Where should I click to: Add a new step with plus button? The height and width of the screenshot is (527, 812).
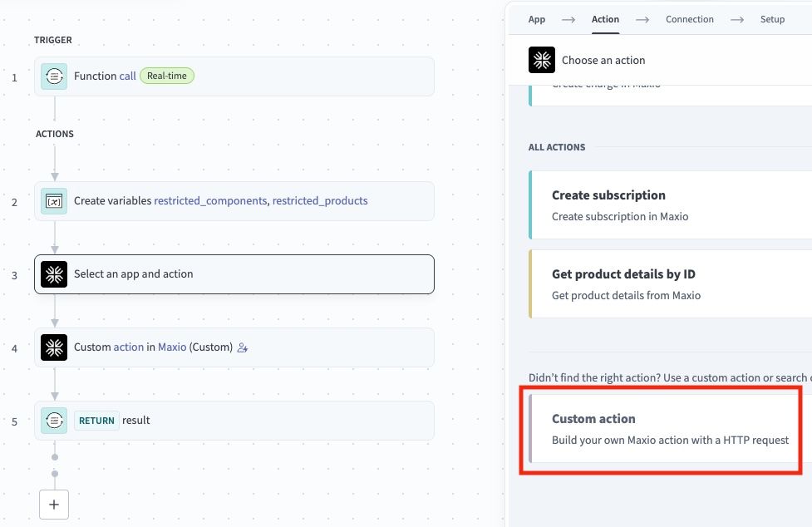click(x=54, y=505)
